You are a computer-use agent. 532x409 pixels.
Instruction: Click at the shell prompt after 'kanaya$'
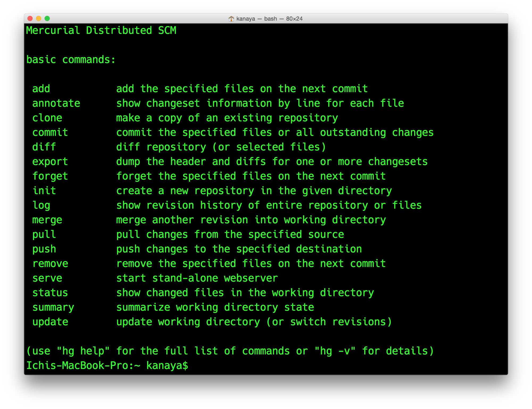coord(194,366)
